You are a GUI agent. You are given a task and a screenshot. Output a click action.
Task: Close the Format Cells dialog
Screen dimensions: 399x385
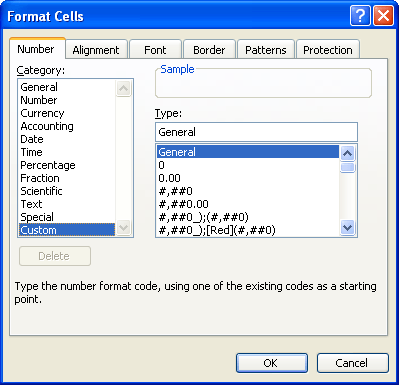pos(383,16)
